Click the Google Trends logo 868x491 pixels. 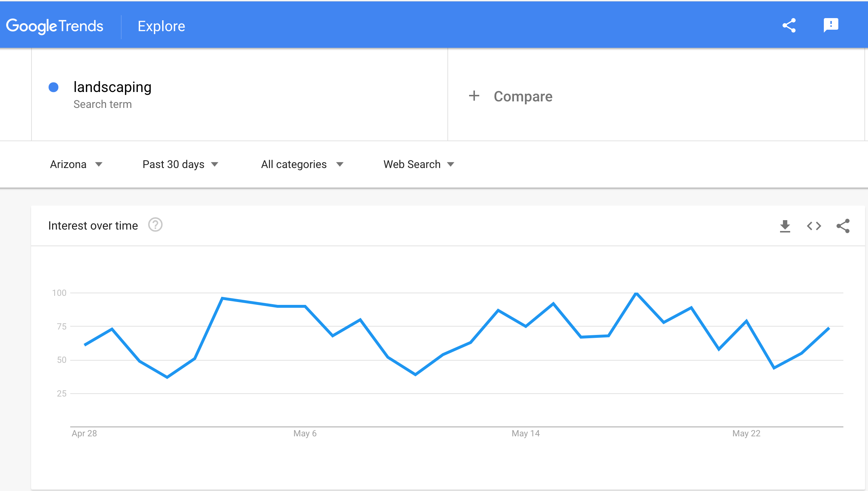[55, 26]
